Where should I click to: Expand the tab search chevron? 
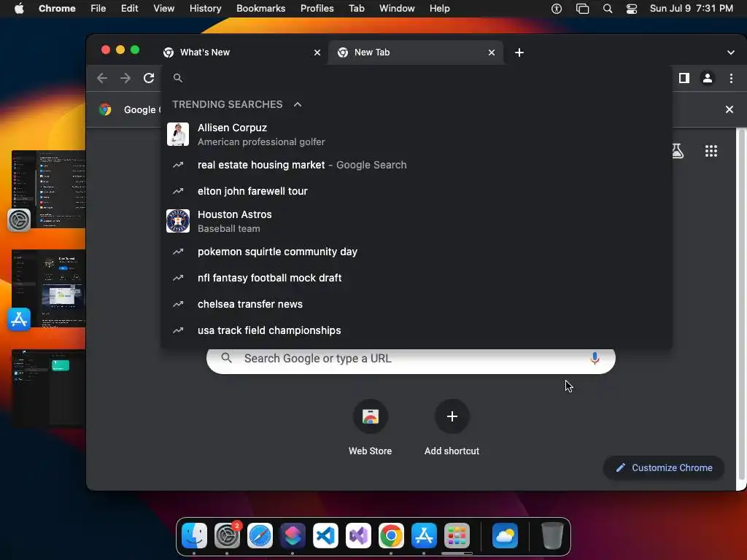coord(731,52)
